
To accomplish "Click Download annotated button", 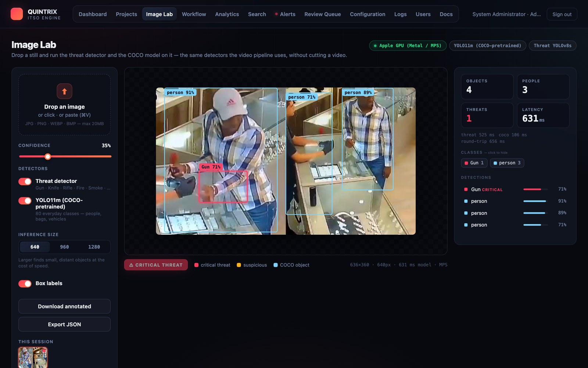I will [64, 306].
